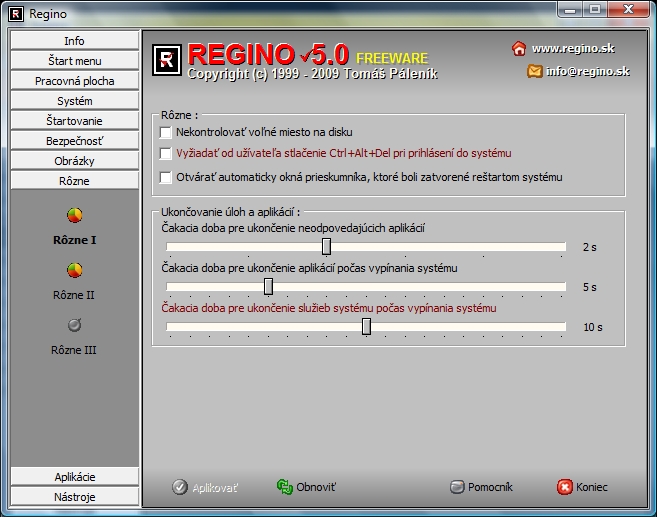Click the shutdown applications timeout slider handle
This screenshot has height=517, width=657.
coord(269,287)
